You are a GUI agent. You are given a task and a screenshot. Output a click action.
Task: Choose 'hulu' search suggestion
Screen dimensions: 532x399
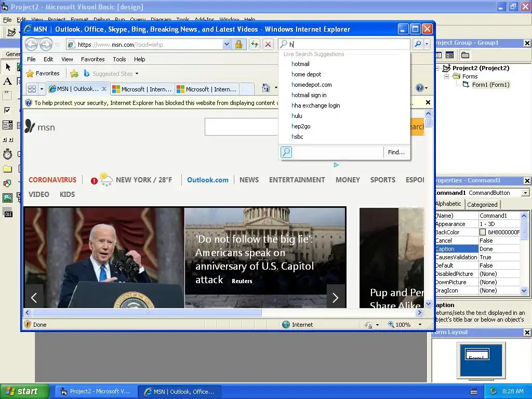tap(297, 116)
